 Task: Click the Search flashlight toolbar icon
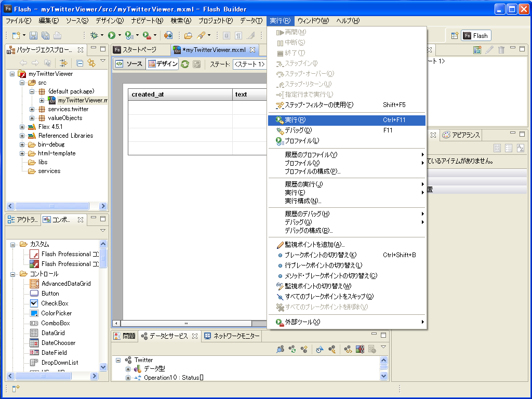201,35
